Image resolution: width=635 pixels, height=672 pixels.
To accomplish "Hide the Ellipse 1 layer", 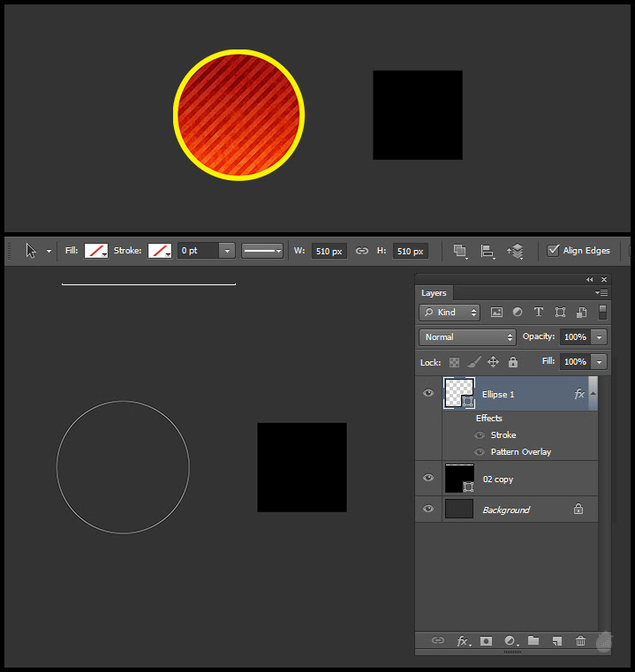I will click(x=428, y=394).
